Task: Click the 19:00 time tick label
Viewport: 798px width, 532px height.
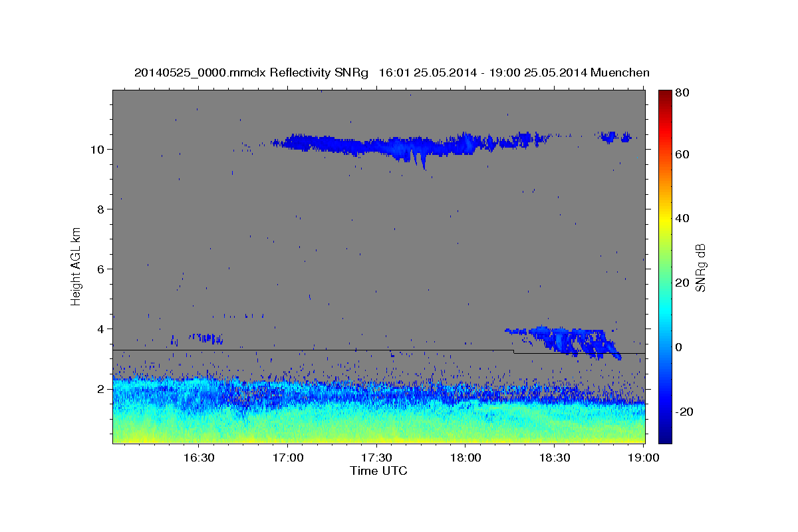Action: click(x=644, y=458)
